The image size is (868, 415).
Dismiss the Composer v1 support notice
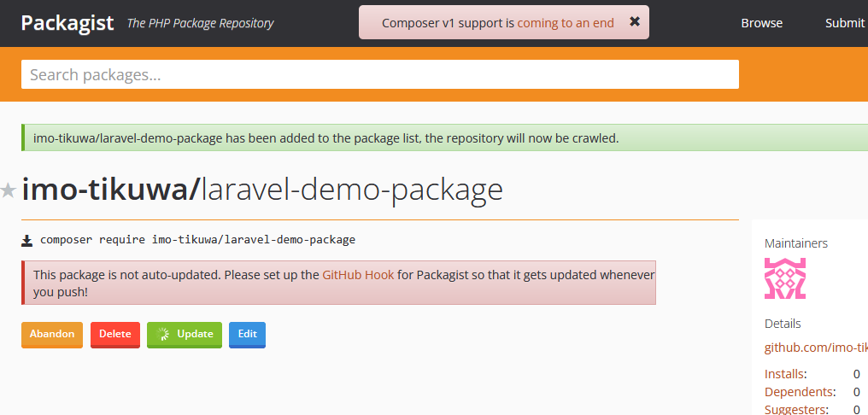[x=635, y=21]
